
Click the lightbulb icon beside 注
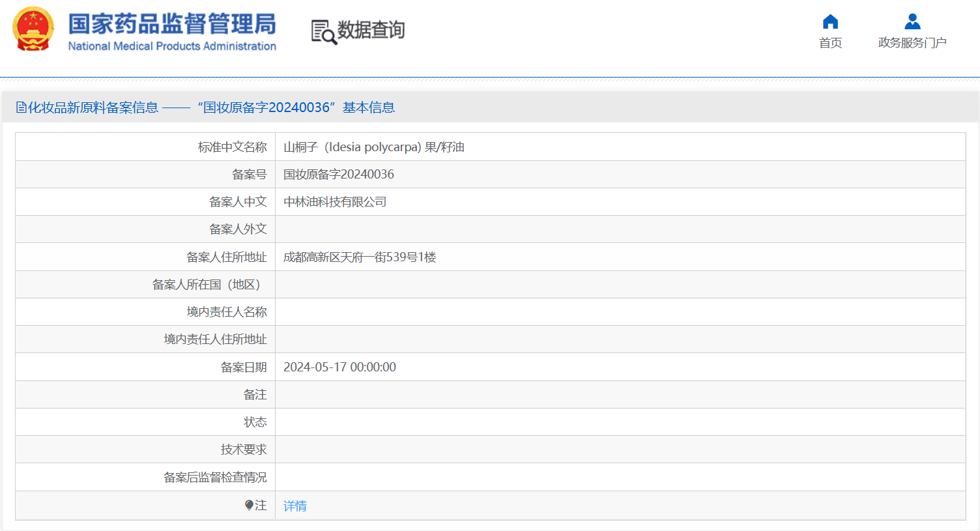click(249, 505)
